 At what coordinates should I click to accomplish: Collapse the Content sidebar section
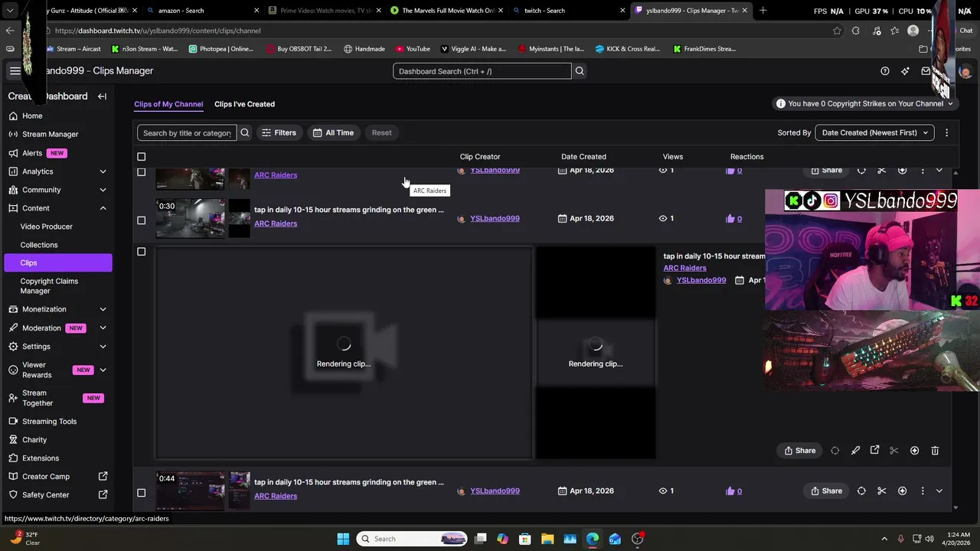103,208
